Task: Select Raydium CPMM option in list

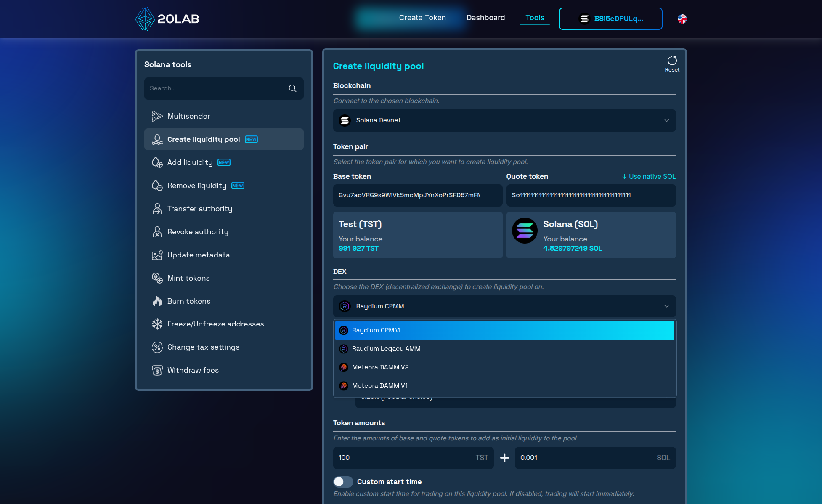Action: tap(504, 330)
